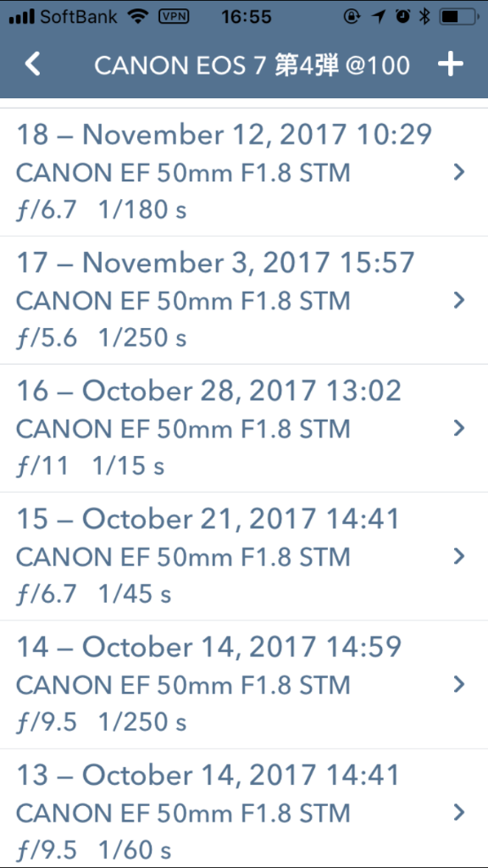Tap the alarm clock status icon
The width and height of the screenshot is (488, 868).
click(x=402, y=17)
